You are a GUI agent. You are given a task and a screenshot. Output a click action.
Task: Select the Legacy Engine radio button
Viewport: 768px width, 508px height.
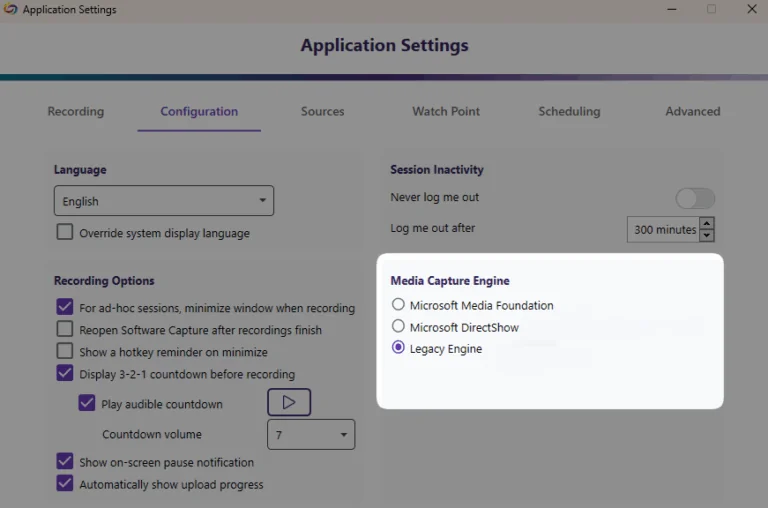(398, 347)
